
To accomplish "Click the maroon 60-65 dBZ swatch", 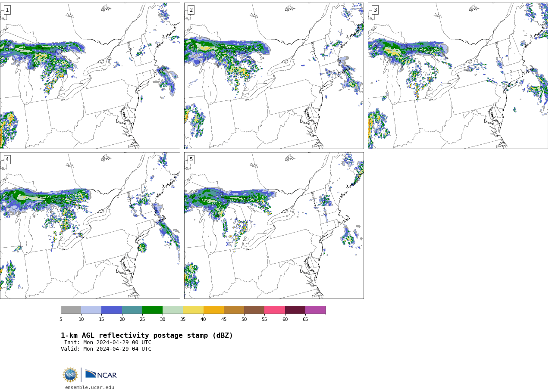I will click(x=295, y=310).
